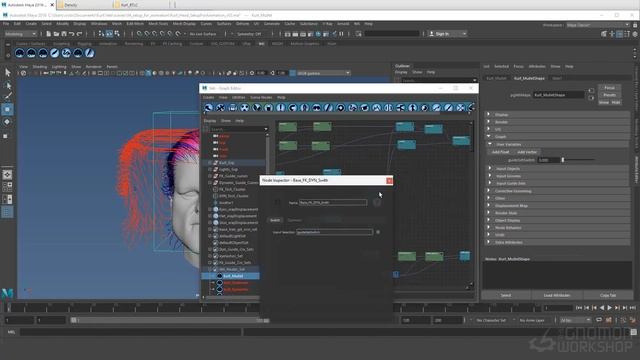640x360 pixels.
Task: Click the time range slider bar
Action: 169,320
